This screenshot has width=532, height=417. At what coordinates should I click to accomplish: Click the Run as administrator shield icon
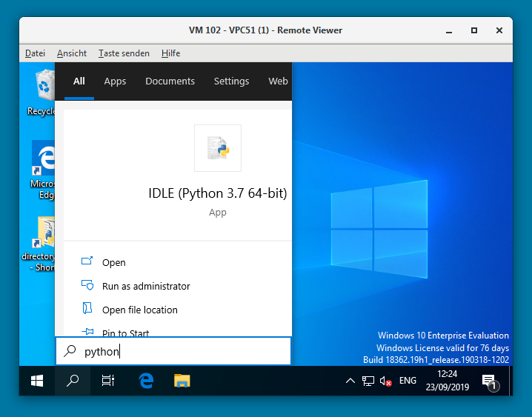coord(87,285)
